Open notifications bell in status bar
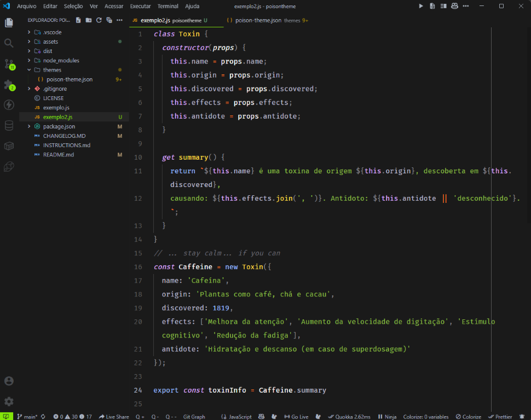The width and height of the screenshot is (531, 420). tap(522, 417)
